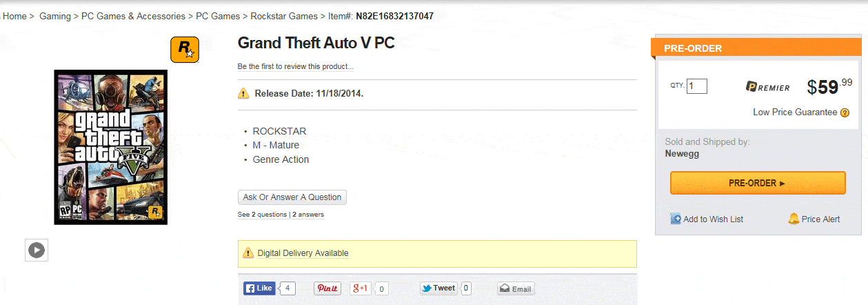Open Rockstar Games breadcrumb link
The image size is (868, 305).
click(x=284, y=16)
